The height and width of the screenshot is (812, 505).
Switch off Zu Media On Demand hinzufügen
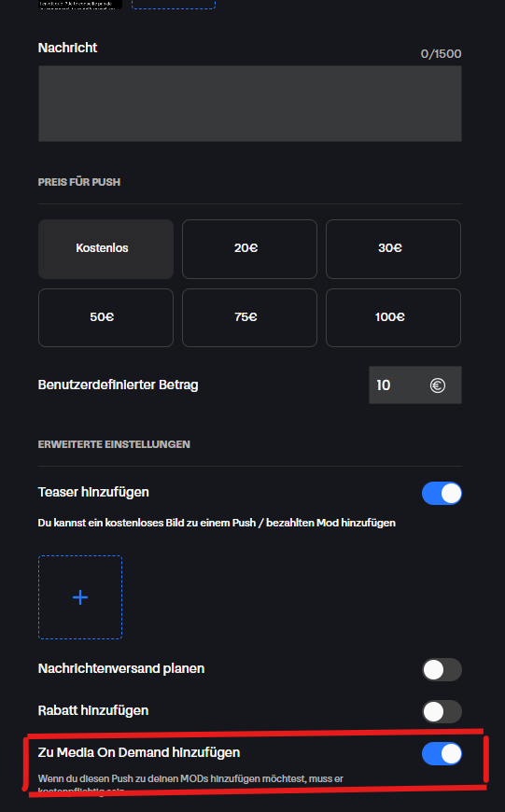tap(442, 753)
